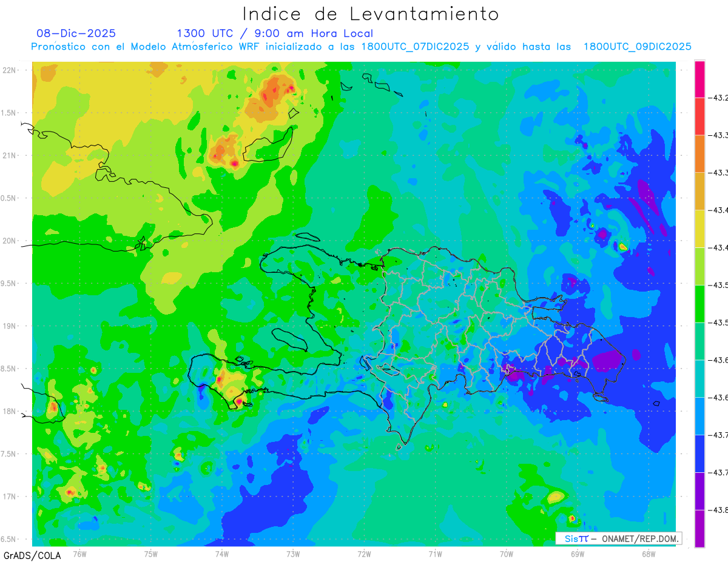Select the bright yellow legend swatch
This screenshot has width=728, height=562.
699,229
